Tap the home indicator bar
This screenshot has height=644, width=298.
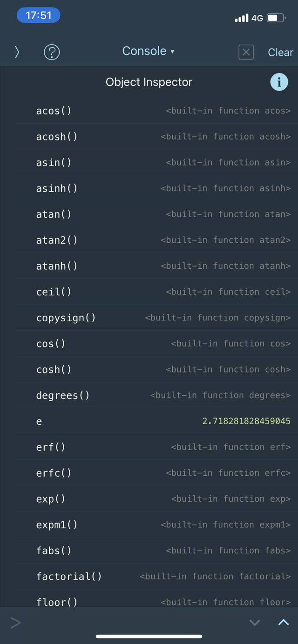pyautogui.click(x=149, y=637)
